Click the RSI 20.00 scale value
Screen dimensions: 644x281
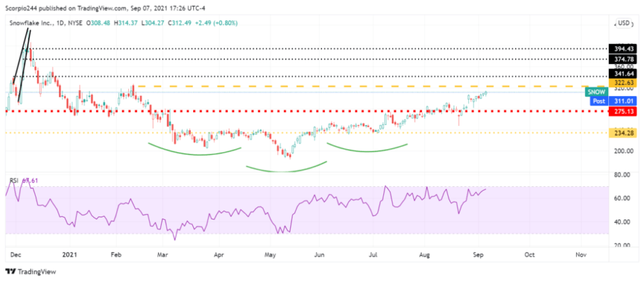coord(622,246)
